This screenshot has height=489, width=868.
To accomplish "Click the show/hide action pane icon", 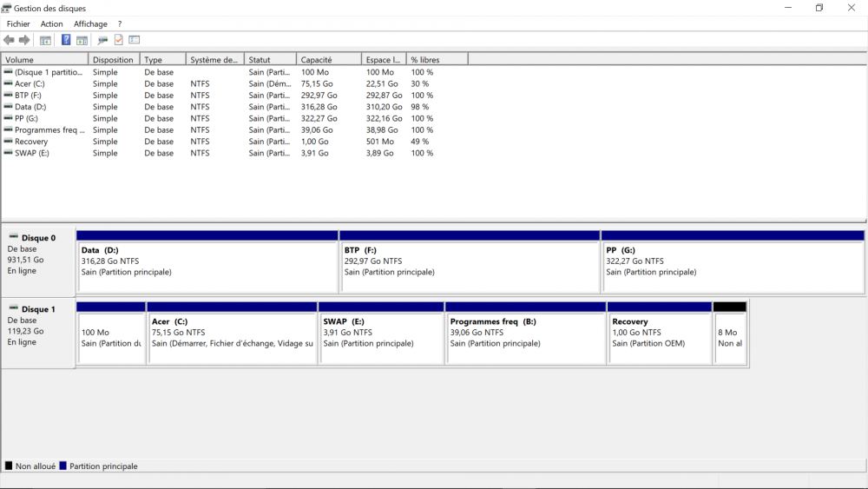I will point(82,40).
